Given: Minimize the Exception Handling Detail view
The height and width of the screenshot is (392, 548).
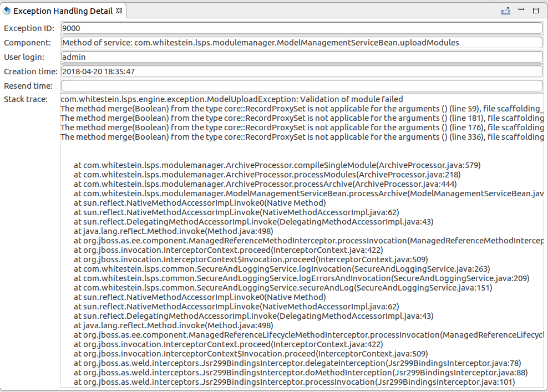Looking at the screenshot, I should click(521, 10).
